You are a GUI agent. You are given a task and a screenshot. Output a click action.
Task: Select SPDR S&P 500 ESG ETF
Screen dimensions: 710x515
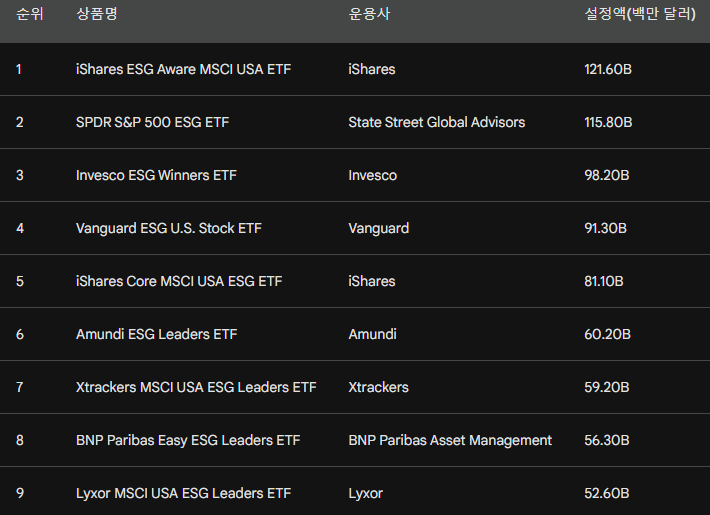click(153, 122)
